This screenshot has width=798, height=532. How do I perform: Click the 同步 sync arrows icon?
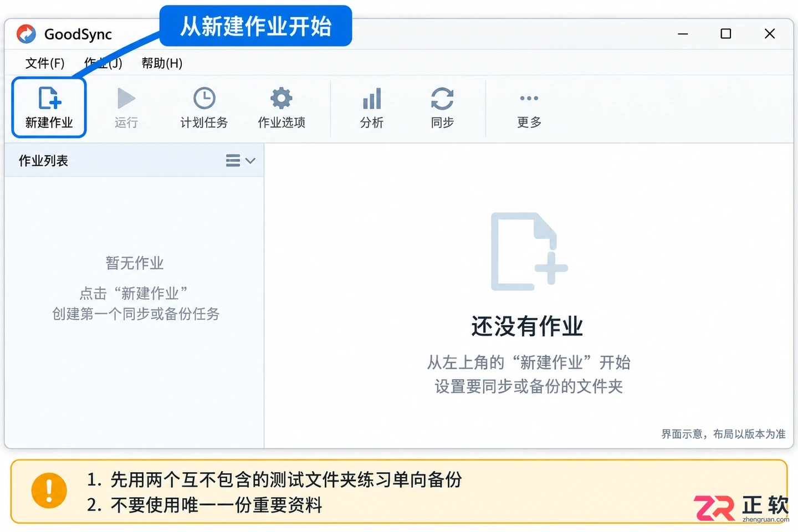point(442,99)
